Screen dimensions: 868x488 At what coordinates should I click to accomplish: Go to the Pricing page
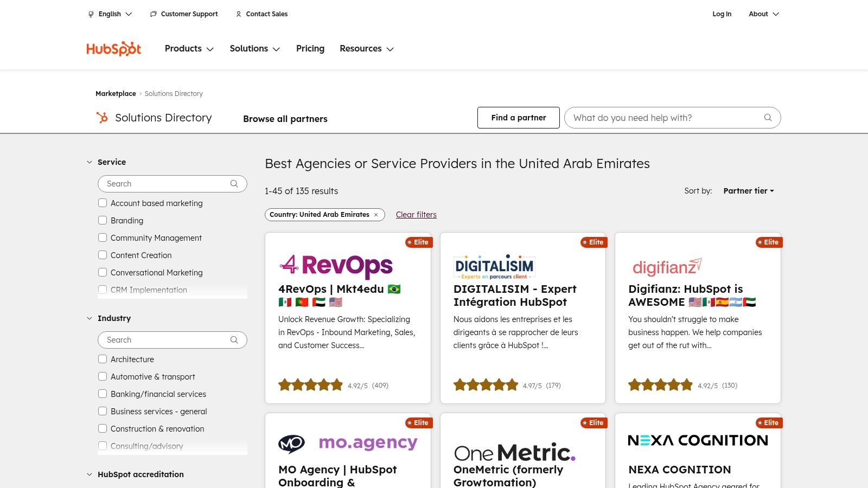310,49
